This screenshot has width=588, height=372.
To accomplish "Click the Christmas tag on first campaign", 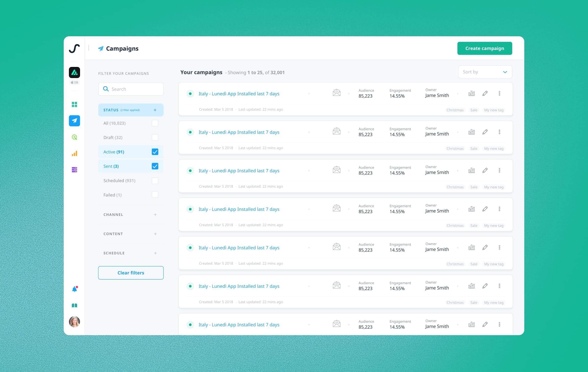I will [455, 110].
